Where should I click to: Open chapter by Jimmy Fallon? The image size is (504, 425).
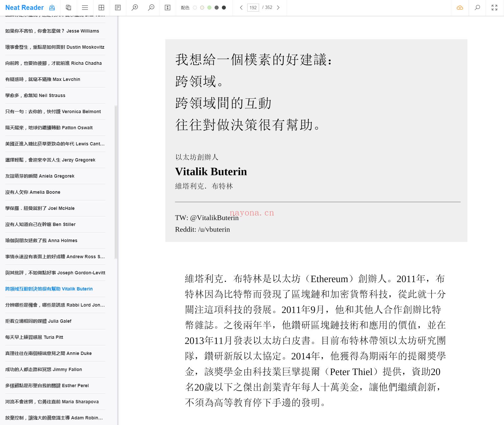55,369
